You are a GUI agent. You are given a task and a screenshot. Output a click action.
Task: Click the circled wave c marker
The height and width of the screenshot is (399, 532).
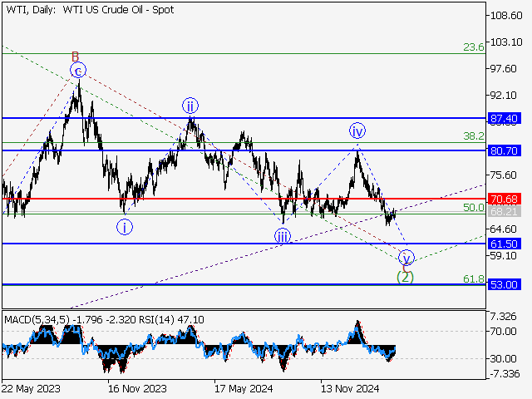coord(76,70)
